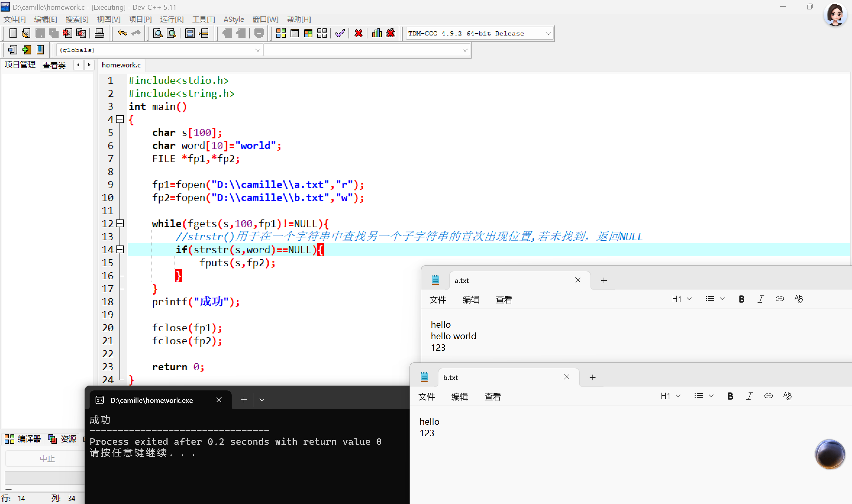Toggle bold in a.txt Notepad window
Image resolution: width=852 pixels, height=504 pixels.
tap(741, 299)
